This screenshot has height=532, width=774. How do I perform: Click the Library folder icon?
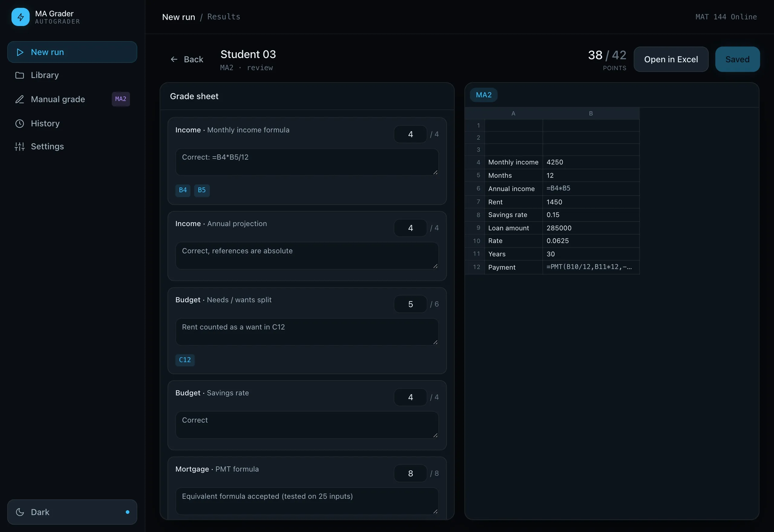click(x=20, y=75)
